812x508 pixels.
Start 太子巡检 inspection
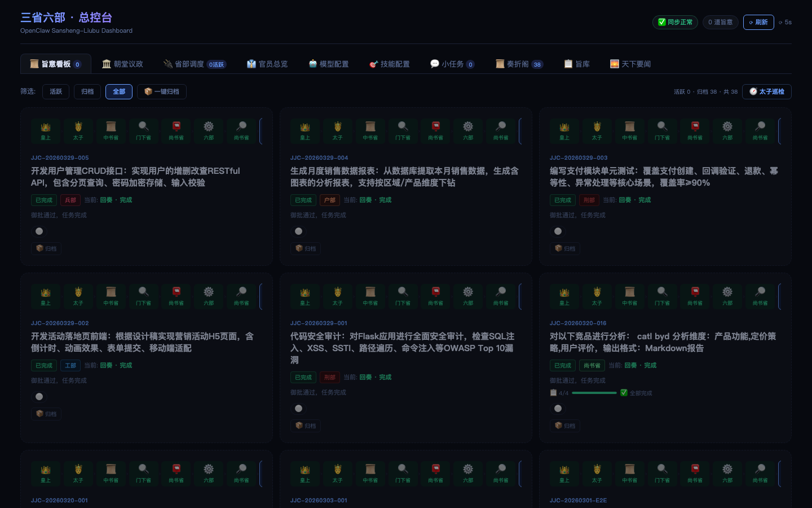pyautogui.click(x=767, y=91)
